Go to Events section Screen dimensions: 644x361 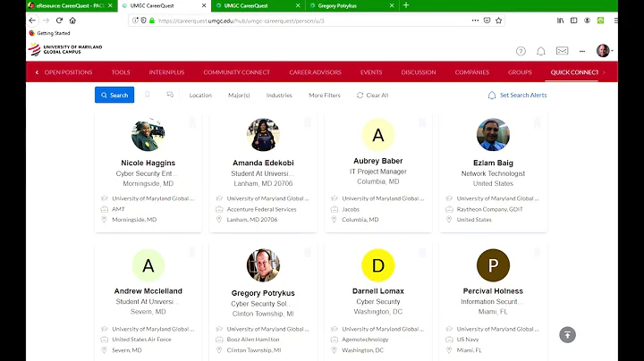[x=371, y=72]
